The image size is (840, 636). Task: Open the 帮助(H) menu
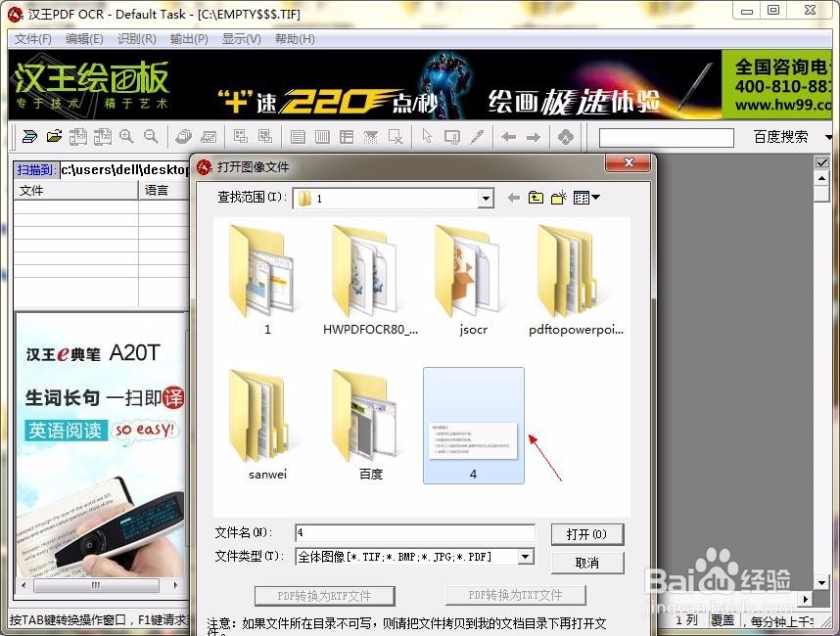point(295,39)
